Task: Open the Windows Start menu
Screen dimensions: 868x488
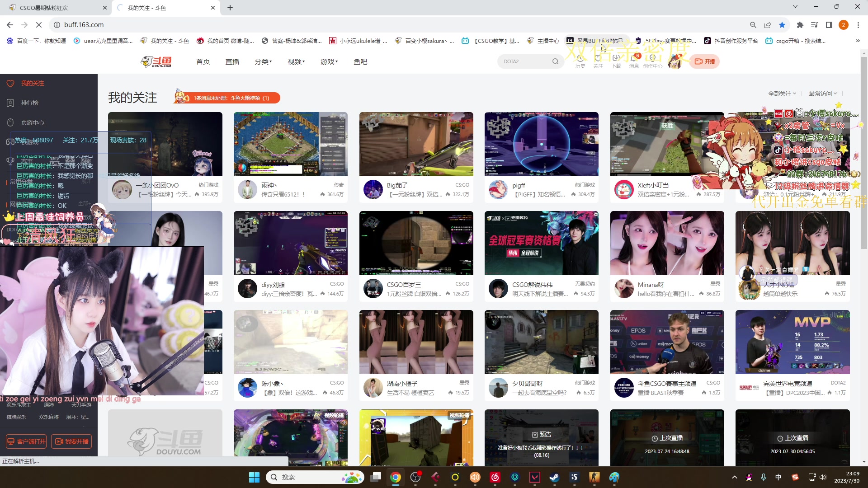Action: pyautogui.click(x=255, y=477)
